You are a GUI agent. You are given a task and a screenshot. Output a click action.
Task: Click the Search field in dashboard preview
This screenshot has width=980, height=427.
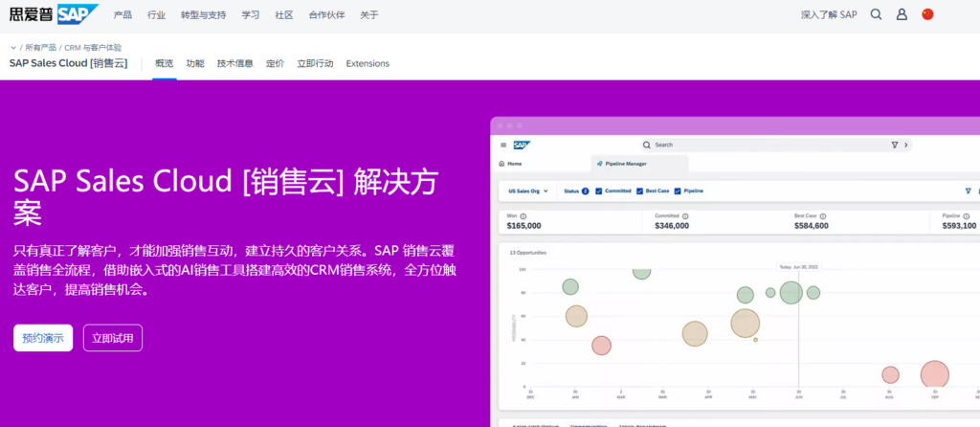[x=776, y=145]
